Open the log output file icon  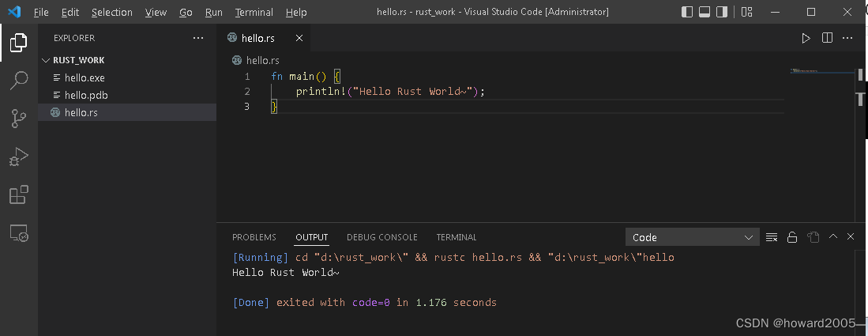813,237
